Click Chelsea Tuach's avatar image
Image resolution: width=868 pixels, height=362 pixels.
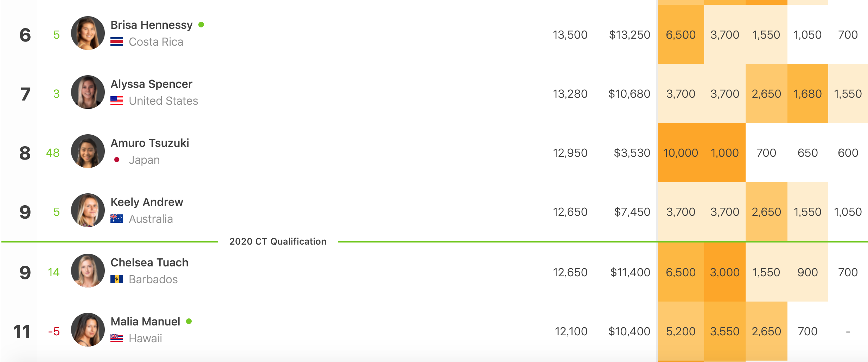(88, 271)
